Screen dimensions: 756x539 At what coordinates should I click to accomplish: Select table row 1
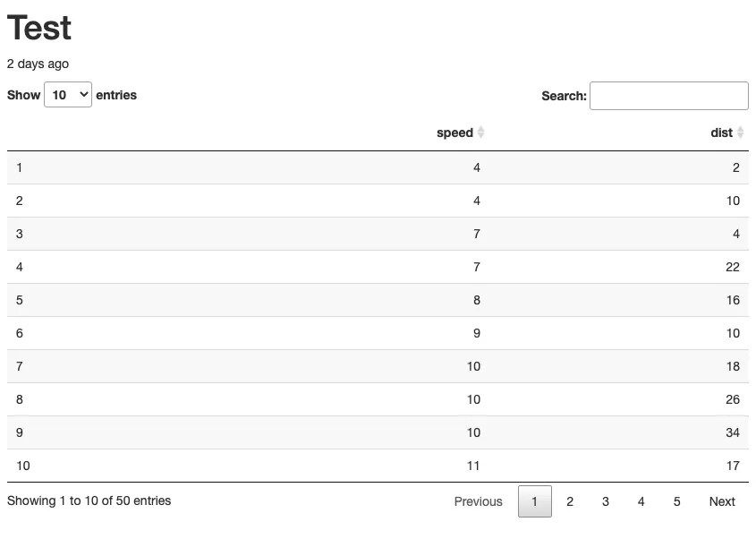[x=20, y=167]
